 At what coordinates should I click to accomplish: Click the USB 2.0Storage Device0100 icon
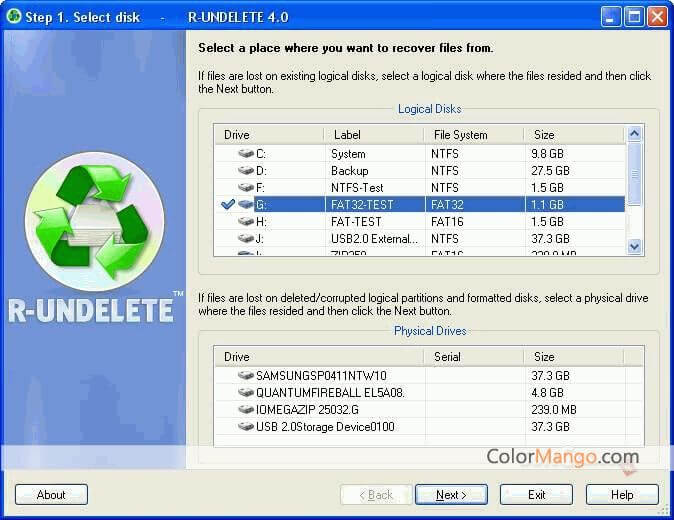click(246, 427)
